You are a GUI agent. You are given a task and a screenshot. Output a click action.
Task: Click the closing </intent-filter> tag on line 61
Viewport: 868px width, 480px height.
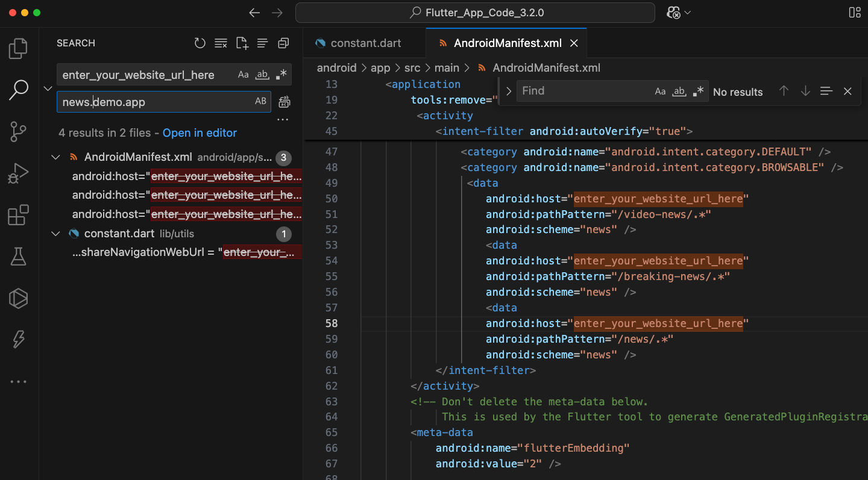(486, 370)
